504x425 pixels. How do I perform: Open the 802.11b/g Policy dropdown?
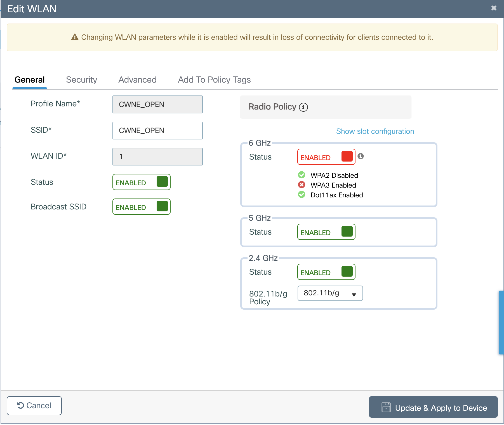(x=330, y=293)
